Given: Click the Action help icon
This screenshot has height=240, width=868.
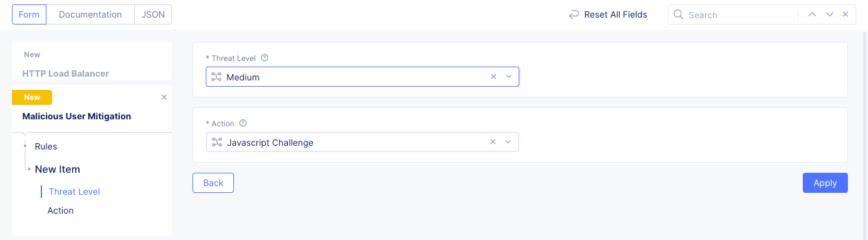Looking at the screenshot, I should click(243, 123).
